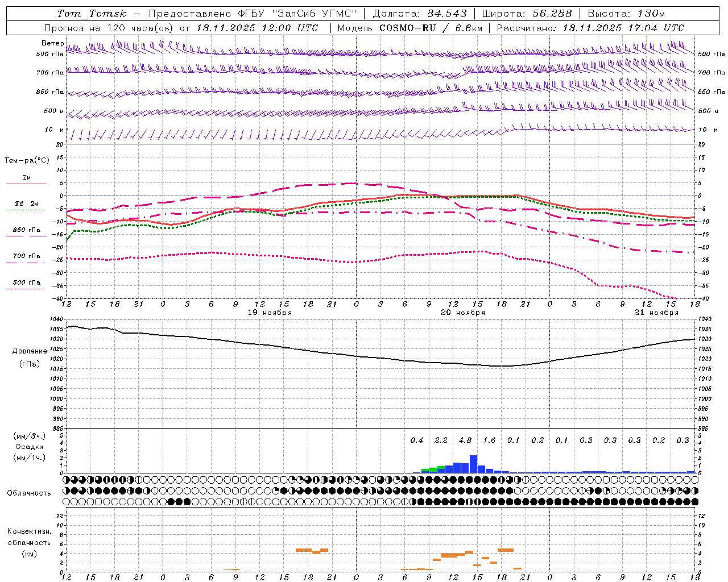Click the (мм/3ч.) unit label
728x582 pixels.
[x=29, y=436]
